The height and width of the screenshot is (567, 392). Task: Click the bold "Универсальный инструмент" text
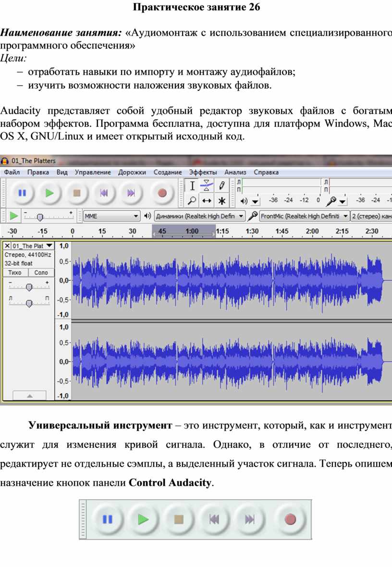(100, 425)
